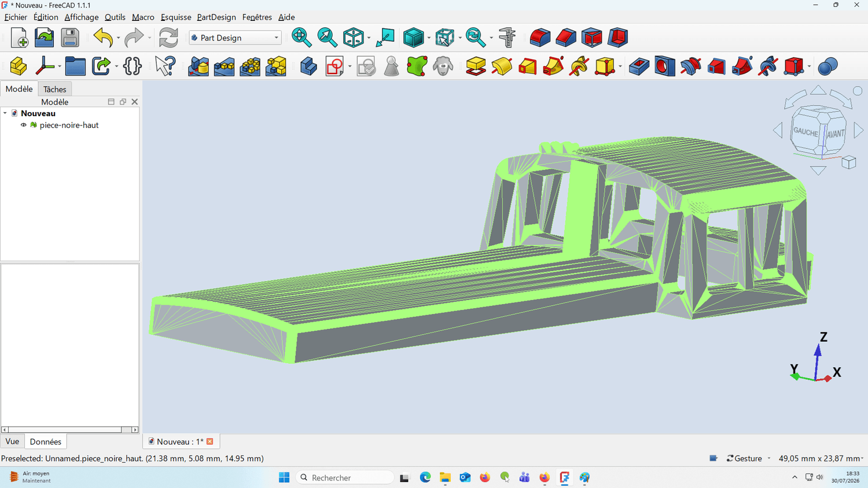Image resolution: width=868 pixels, height=488 pixels.
Task: Click the Linear pattern tool icon
Action: click(x=224, y=66)
